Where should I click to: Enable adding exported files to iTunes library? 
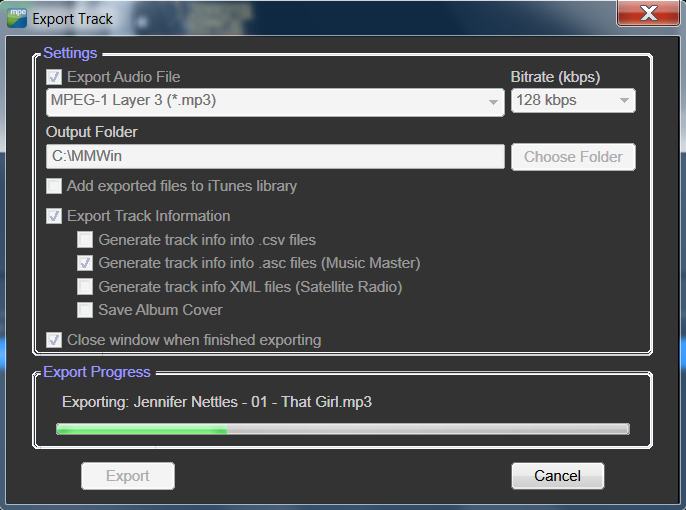coord(55,186)
